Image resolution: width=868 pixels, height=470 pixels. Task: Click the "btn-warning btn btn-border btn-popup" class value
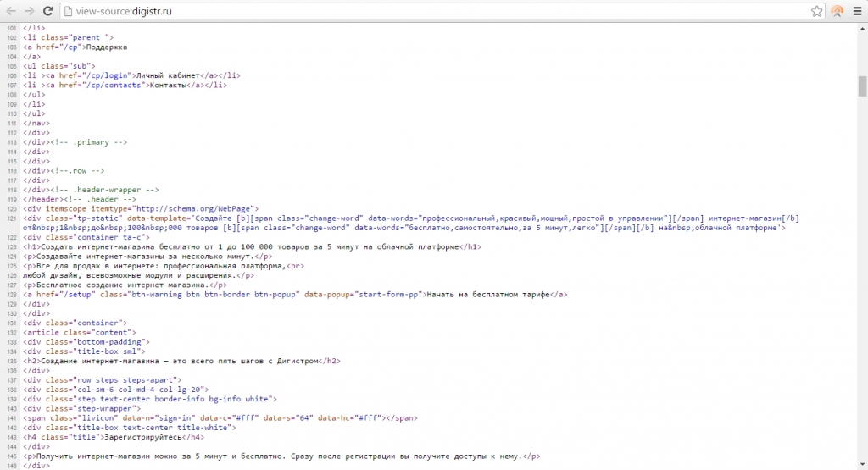click(x=213, y=295)
